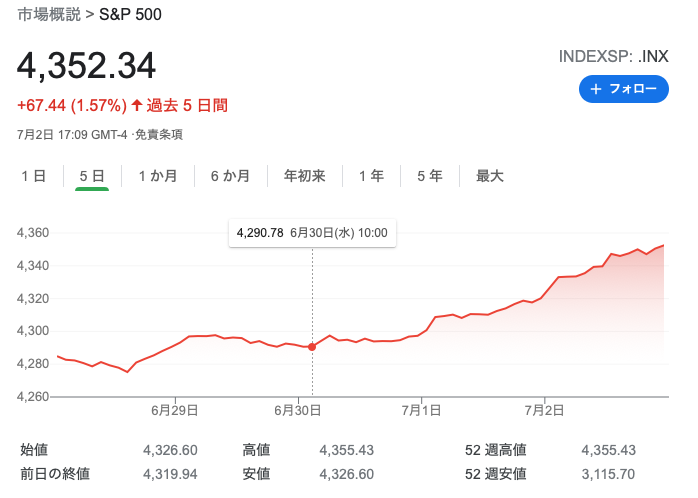Viewport: 698px width, 498px height.
Task: Click the 7月2日 17:09 GMT-4 timestamp
Action: point(72,134)
